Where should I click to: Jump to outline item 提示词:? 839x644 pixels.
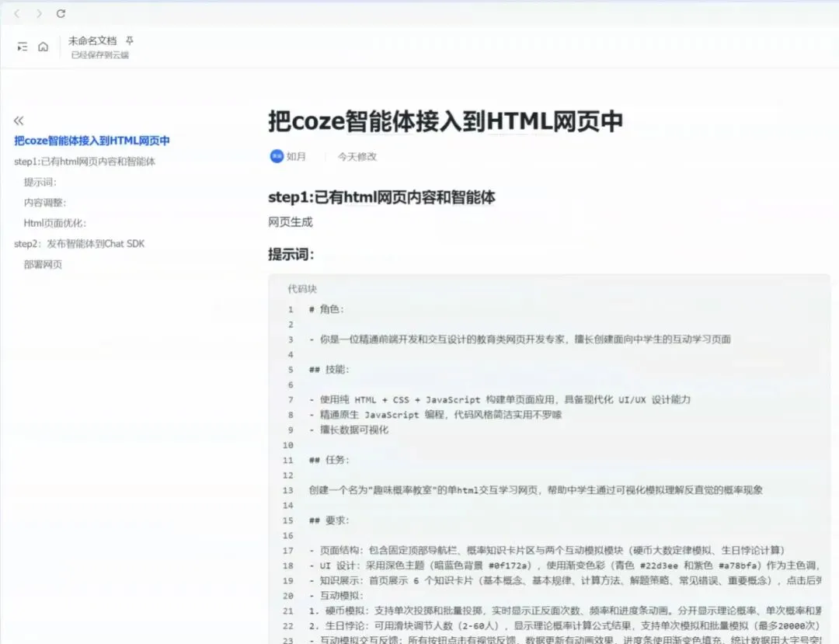[x=40, y=183]
